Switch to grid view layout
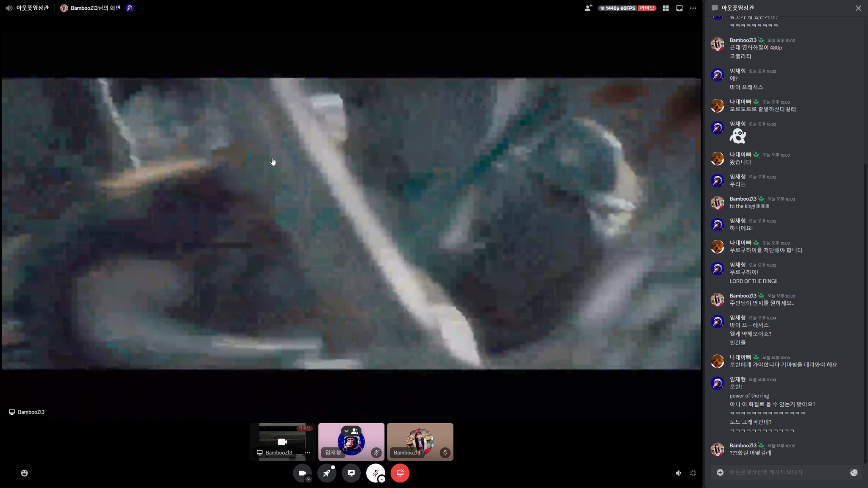 pos(666,8)
